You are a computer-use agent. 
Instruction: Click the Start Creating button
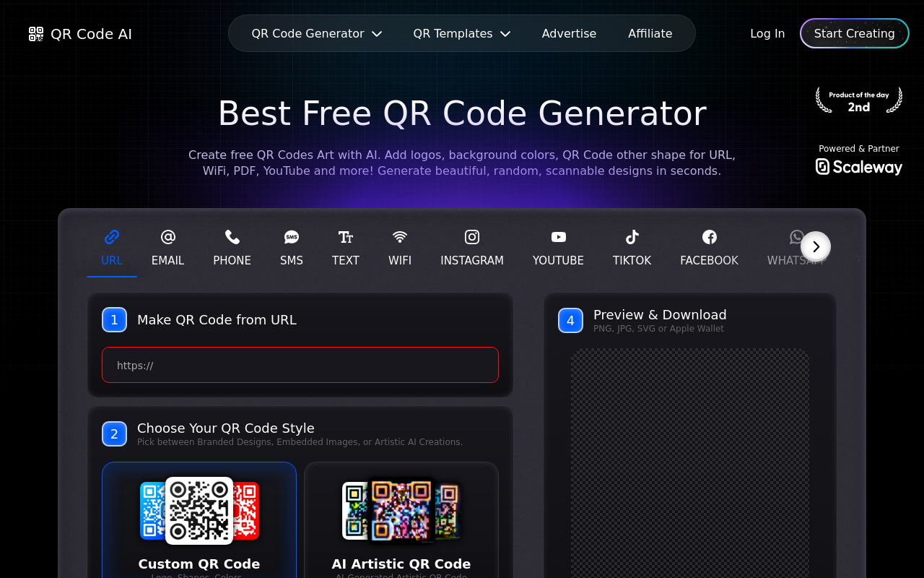pos(855,33)
